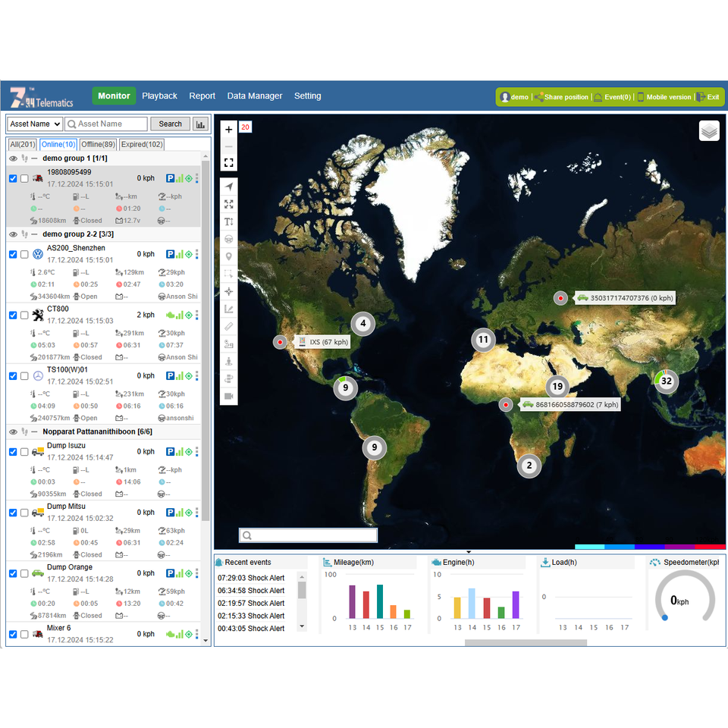This screenshot has width=728, height=728.
Task: Collapse bottom panel using small arrow below map
Action: coord(469,552)
